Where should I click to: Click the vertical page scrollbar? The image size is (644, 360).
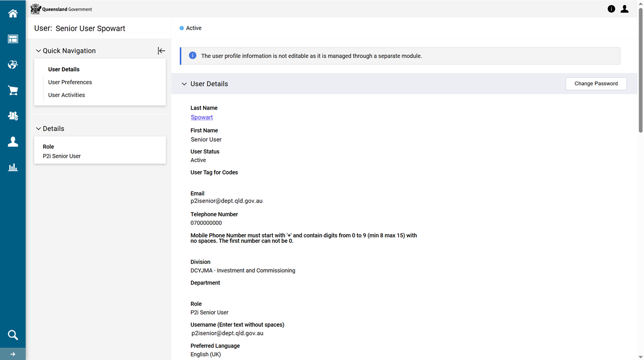tap(640, 75)
